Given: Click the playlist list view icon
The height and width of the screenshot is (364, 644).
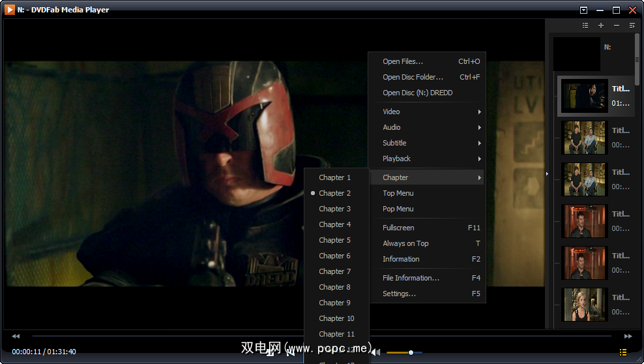Looking at the screenshot, I should (x=585, y=25).
